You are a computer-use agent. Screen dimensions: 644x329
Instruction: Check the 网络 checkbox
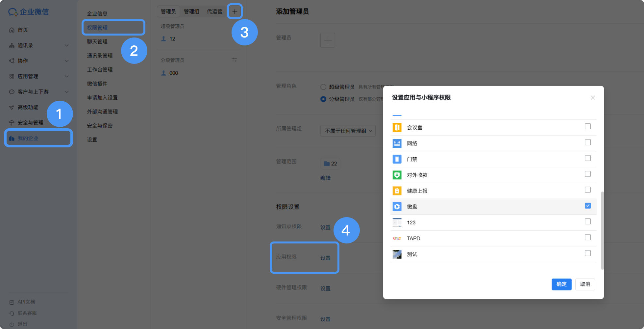pos(588,142)
